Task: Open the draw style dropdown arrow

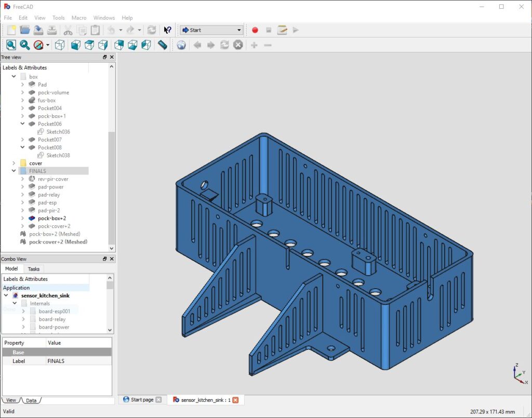Action: tap(48, 45)
